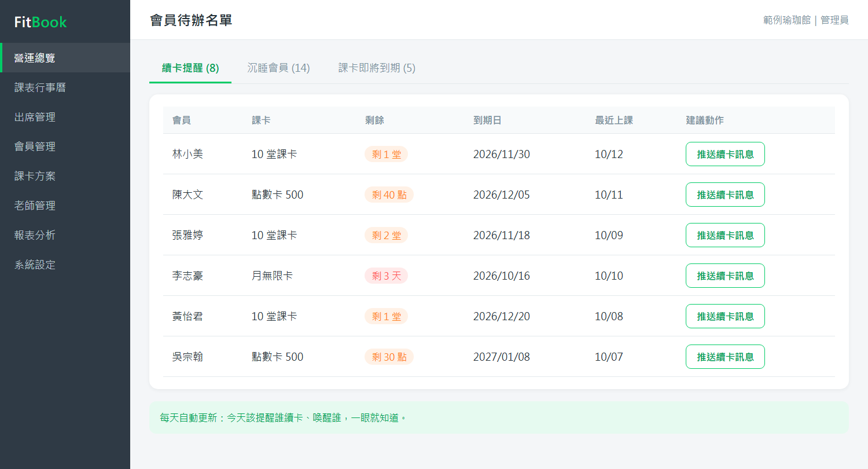Click the 建議動作 column header
868x469 pixels.
click(x=705, y=120)
